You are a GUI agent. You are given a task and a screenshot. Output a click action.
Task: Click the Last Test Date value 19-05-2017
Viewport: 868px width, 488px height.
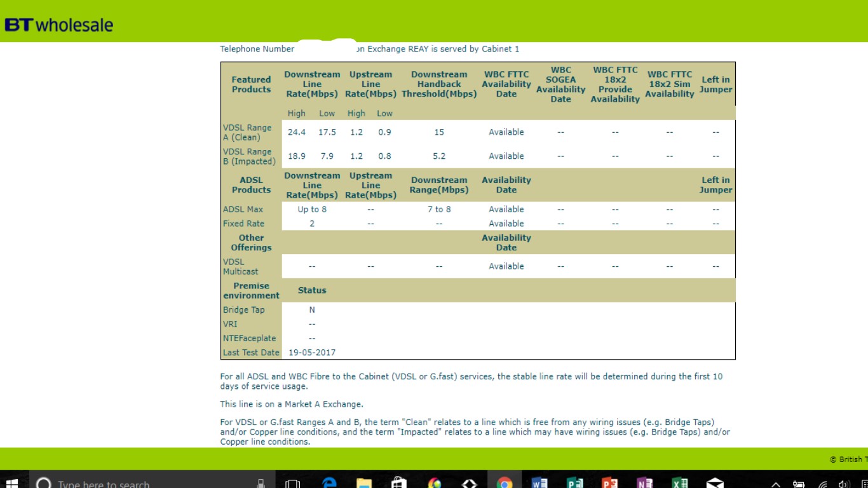pos(312,353)
